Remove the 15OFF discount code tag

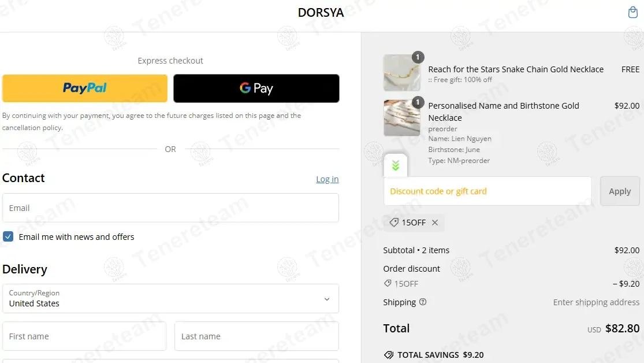tap(435, 223)
